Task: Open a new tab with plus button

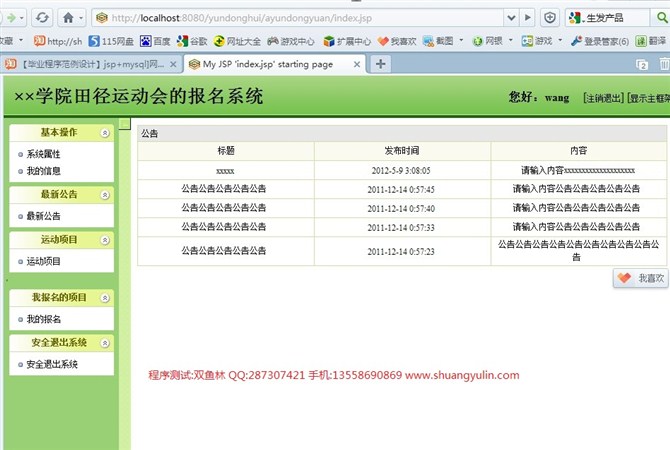Action: [380, 64]
